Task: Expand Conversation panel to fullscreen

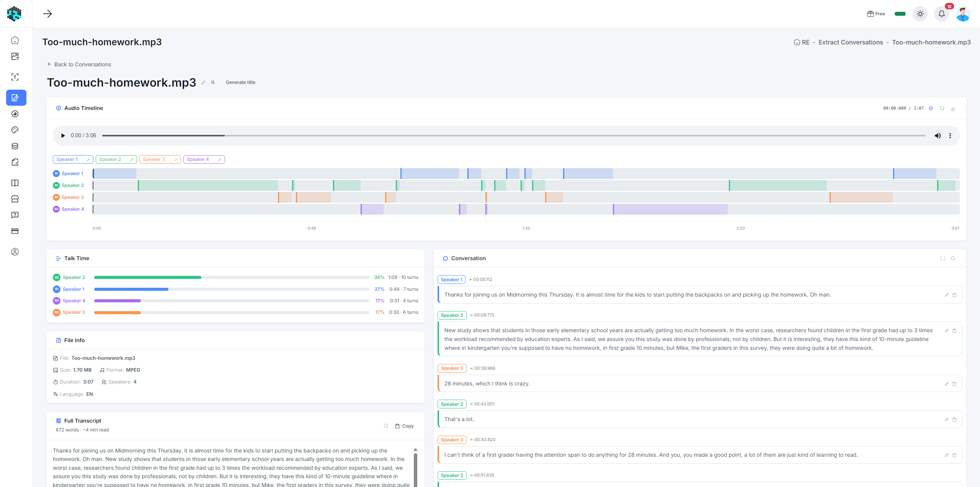Action: (942, 259)
